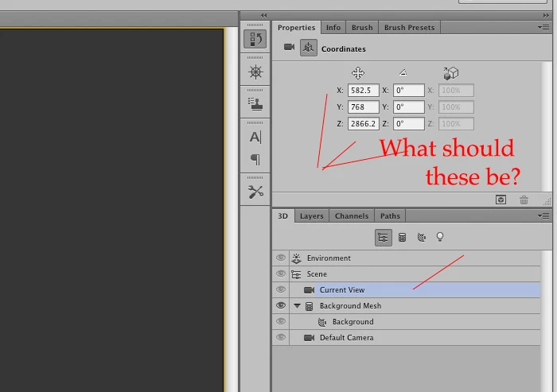
Task: Click the trash delete icon in Properties
Action: click(x=524, y=200)
